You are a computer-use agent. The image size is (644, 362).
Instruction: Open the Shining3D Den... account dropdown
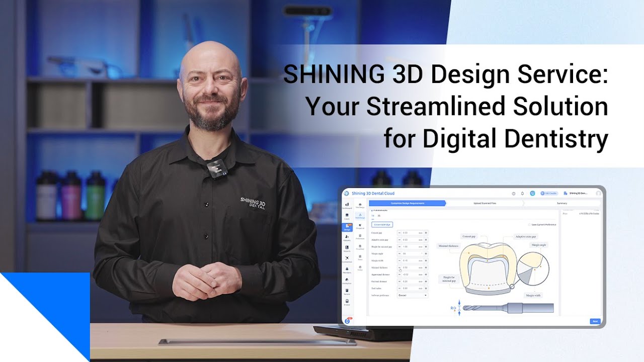click(576, 194)
